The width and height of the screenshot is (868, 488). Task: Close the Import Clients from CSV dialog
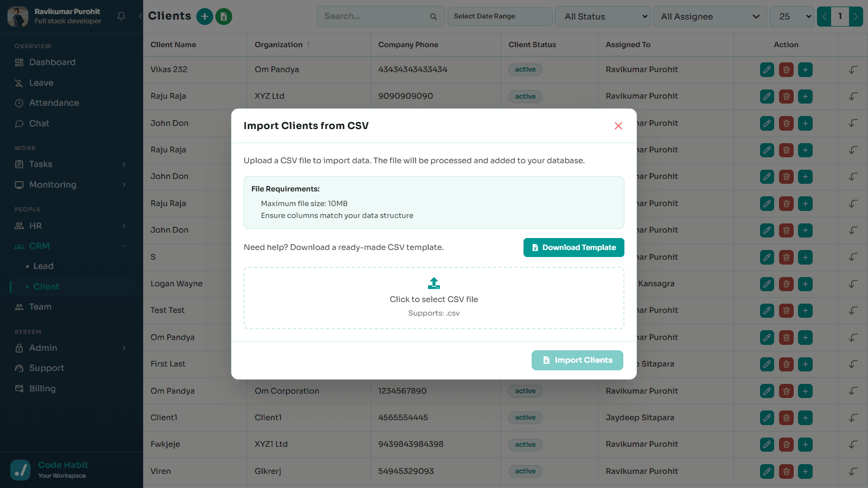[618, 126]
